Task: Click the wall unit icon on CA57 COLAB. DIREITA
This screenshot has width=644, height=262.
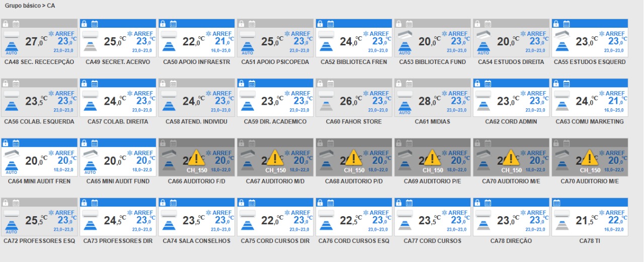Action: point(91,94)
